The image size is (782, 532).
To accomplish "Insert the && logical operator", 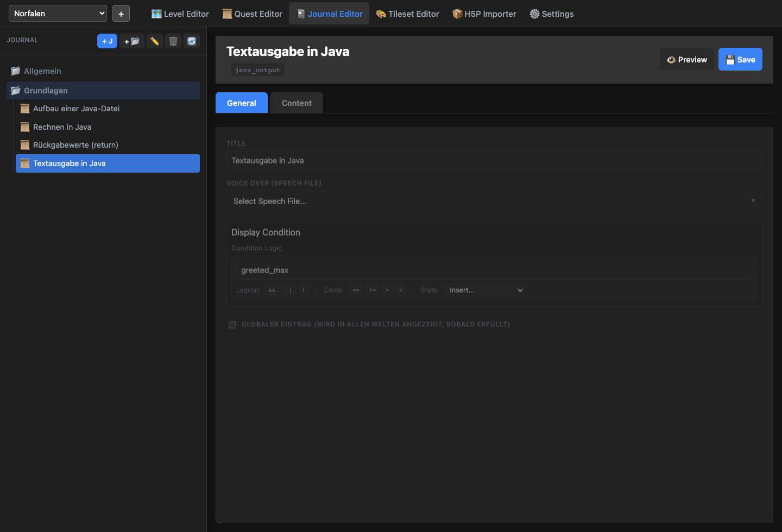I will (x=272, y=290).
